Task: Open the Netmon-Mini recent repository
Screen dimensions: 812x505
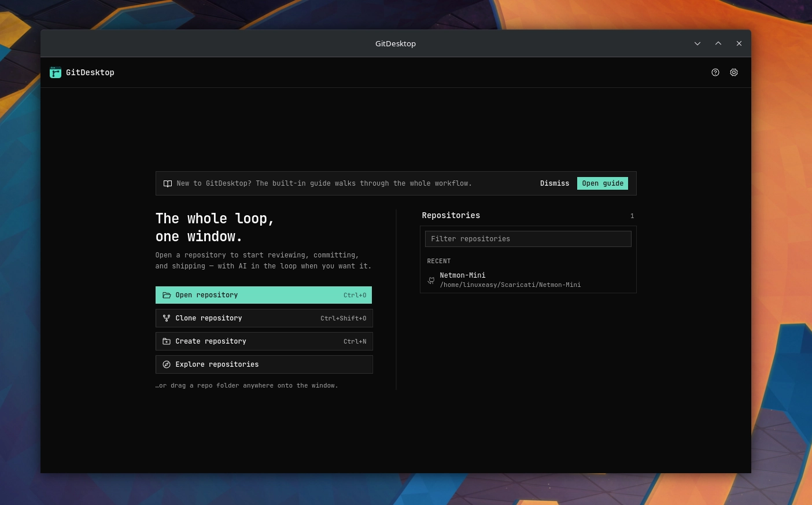Action: [528, 280]
